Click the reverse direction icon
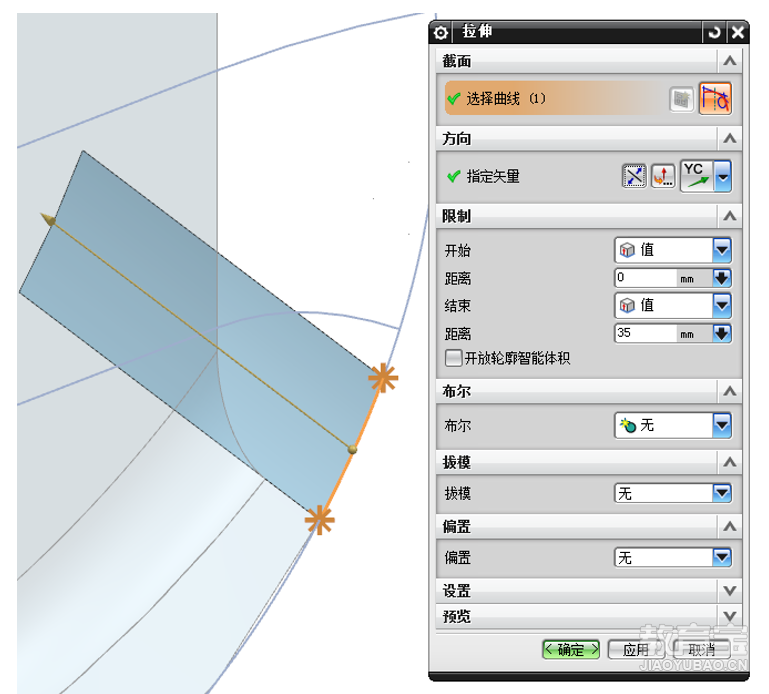The width and height of the screenshot is (769, 694). (634, 176)
